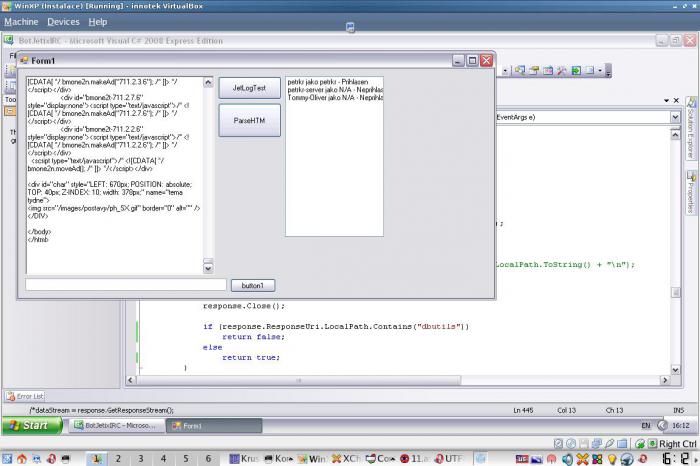Open the Error List tab

point(25,396)
